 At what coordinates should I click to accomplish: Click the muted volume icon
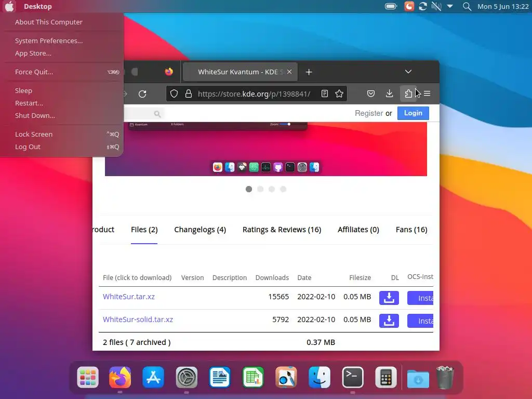[436, 6]
